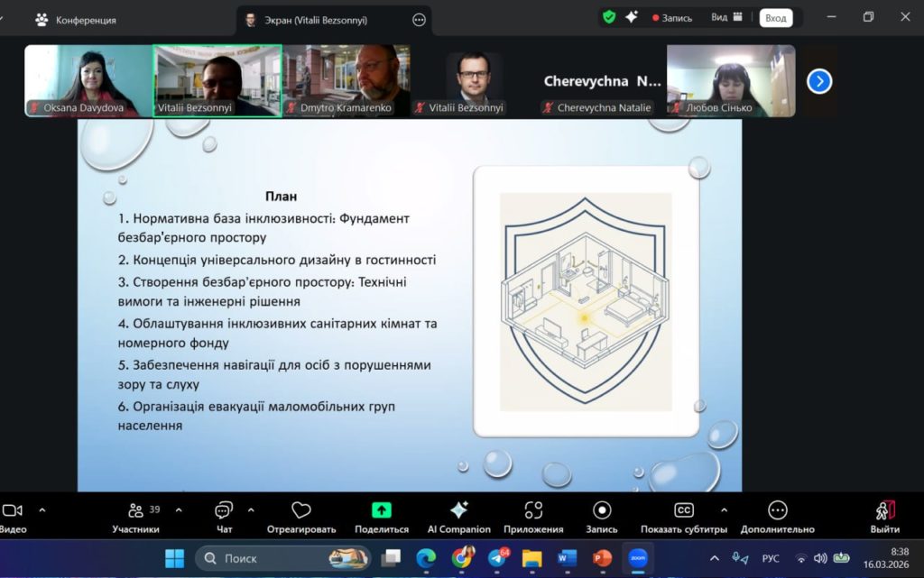Click the green Share screen button
Image resolution: width=924 pixels, height=578 pixels.
(x=382, y=517)
